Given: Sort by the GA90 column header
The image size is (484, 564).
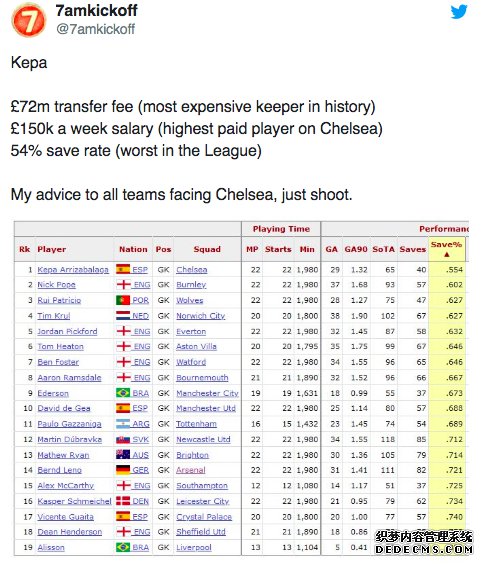Looking at the screenshot, I should 356,249.
